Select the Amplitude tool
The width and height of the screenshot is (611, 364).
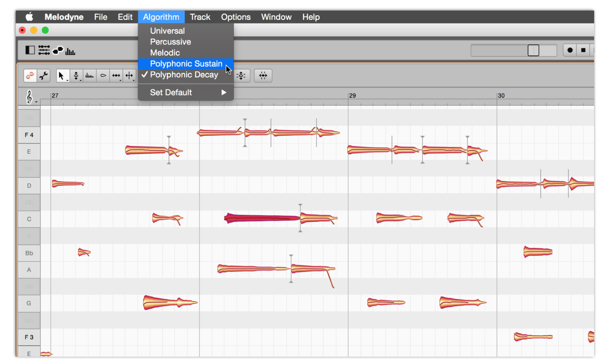coord(103,76)
